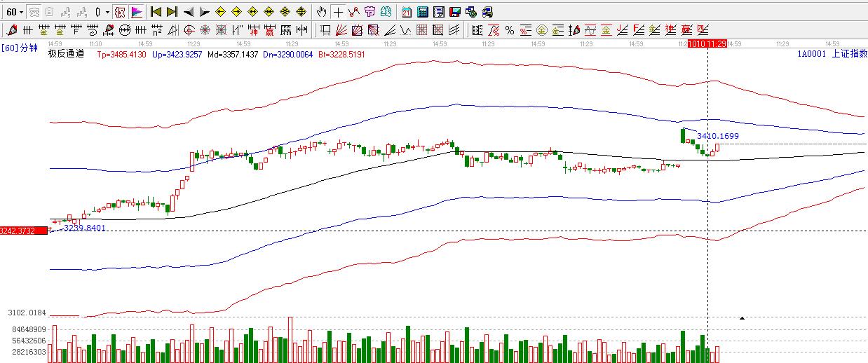Image resolution: width=868 pixels, height=363 pixels.
Task: Jump to last bar with skip-end icon
Action: (x=172, y=12)
